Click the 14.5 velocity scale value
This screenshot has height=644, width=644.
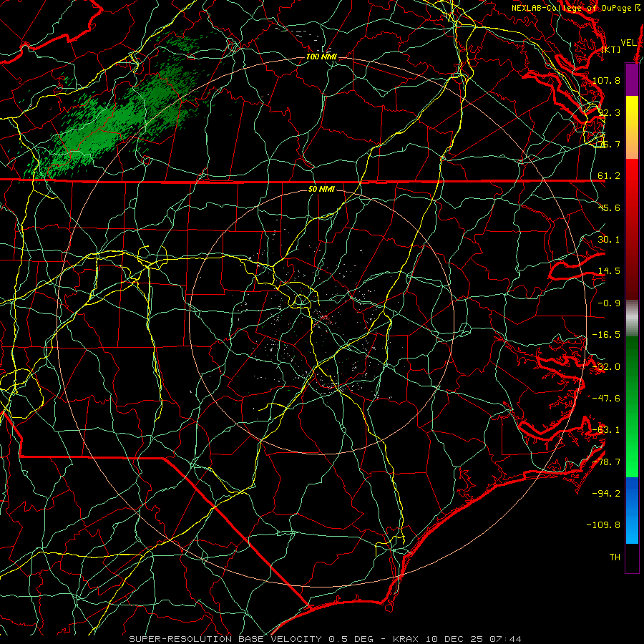tap(609, 271)
